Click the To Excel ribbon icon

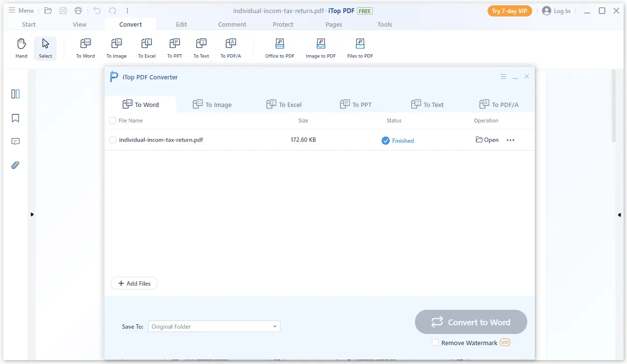tap(147, 48)
